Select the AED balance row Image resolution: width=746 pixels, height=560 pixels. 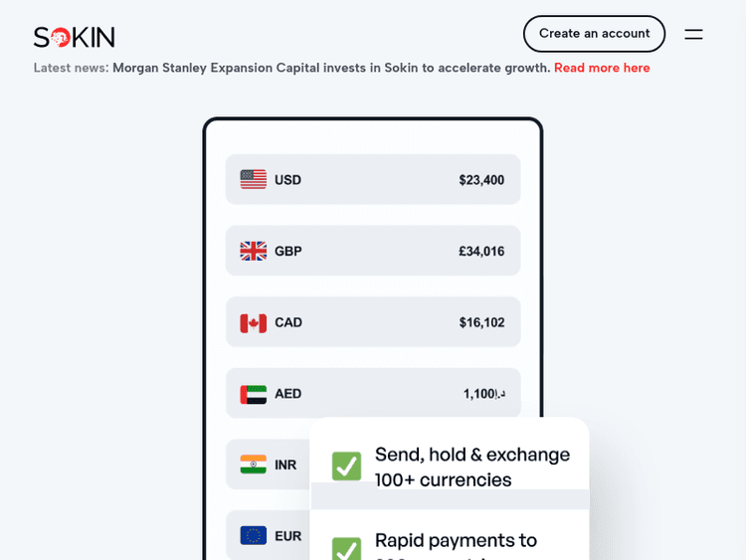[x=373, y=394]
